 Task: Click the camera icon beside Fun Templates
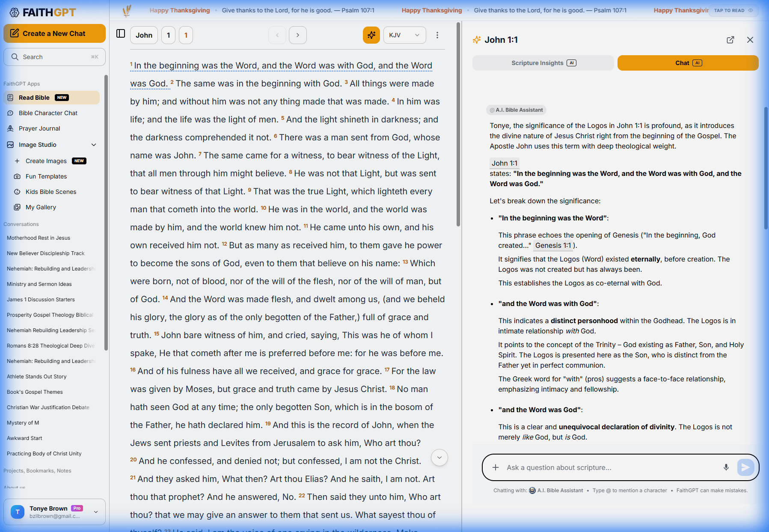tap(17, 176)
